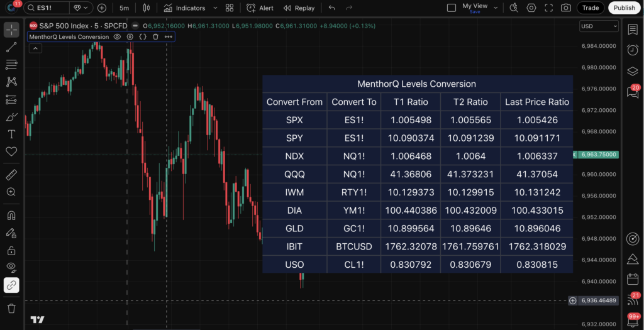Open notifications with 99+ badge
Viewport: 644px width, 330px height.
[x=633, y=320]
